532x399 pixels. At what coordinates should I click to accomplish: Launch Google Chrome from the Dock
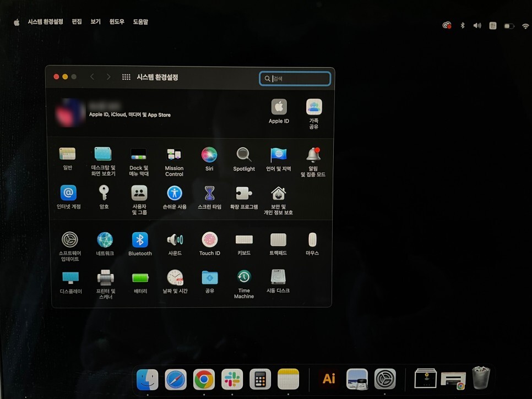click(x=204, y=379)
